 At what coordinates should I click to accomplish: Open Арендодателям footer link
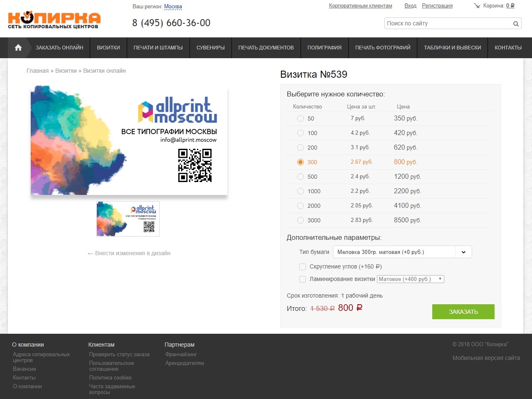click(185, 363)
